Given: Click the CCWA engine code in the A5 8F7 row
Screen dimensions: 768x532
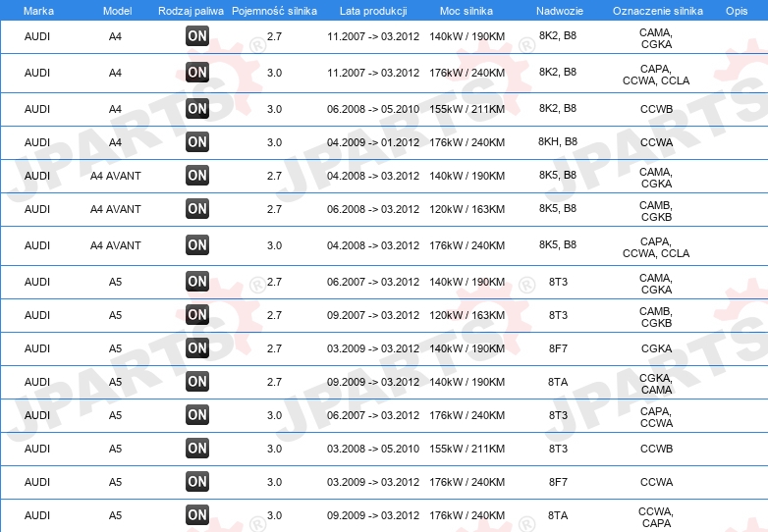Looking at the screenshot, I should [x=656, y=482].
